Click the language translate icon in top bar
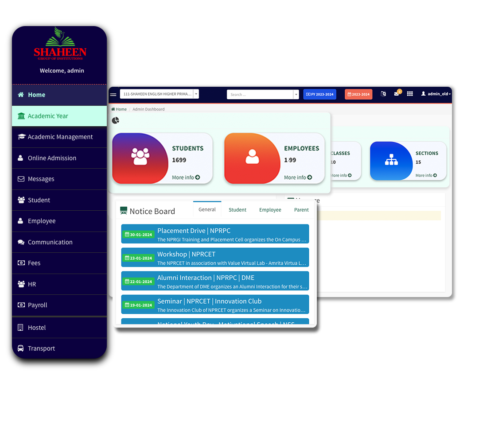 pyautogui.click(x=383, y=94)
